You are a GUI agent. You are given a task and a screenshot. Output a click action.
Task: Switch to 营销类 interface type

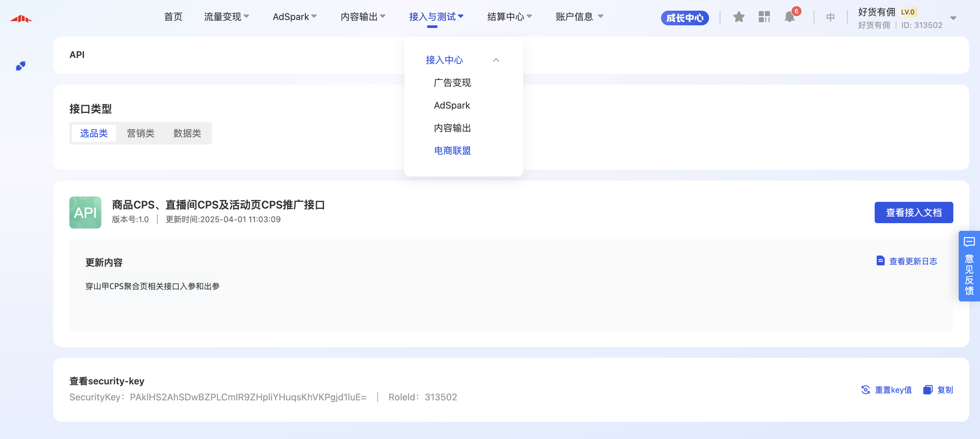140,134
